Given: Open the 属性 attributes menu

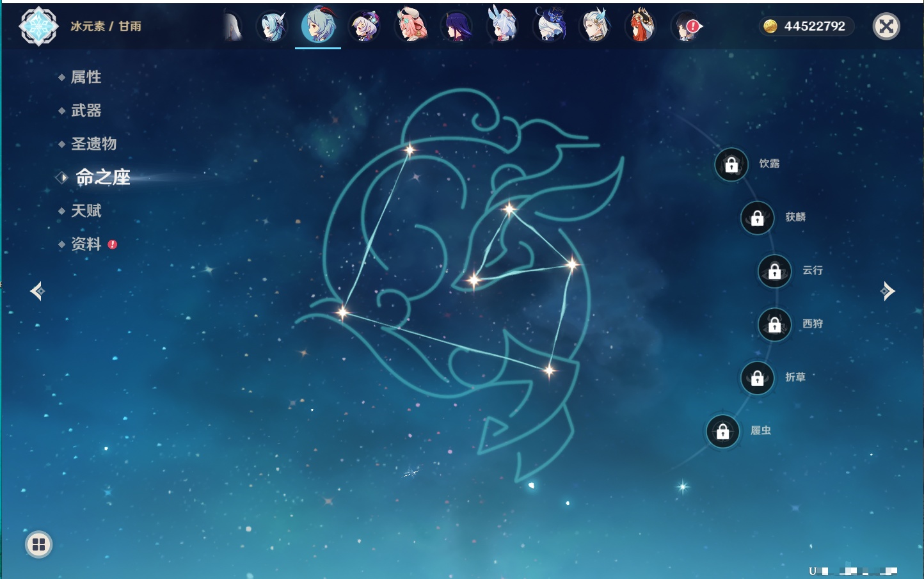Looking at the screenshot, I should pyautogui.click(x=86, y=77).
